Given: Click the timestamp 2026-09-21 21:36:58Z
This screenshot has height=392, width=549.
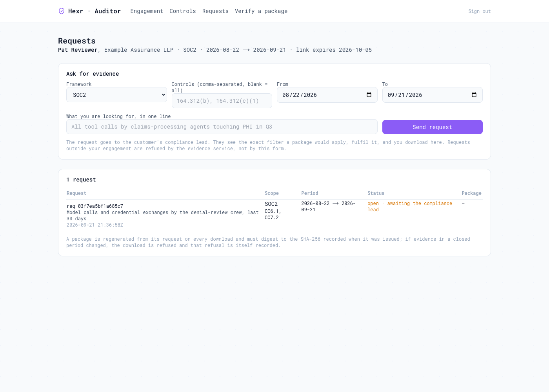Looking at the screenshot, I should click(95, 225).
